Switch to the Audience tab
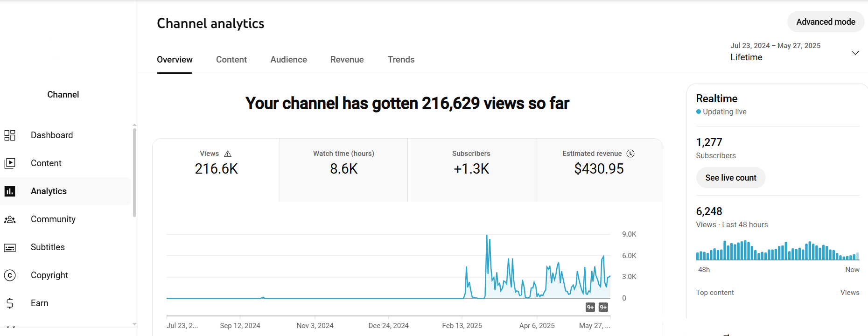868x336 pixels. (x=288, y=60)
